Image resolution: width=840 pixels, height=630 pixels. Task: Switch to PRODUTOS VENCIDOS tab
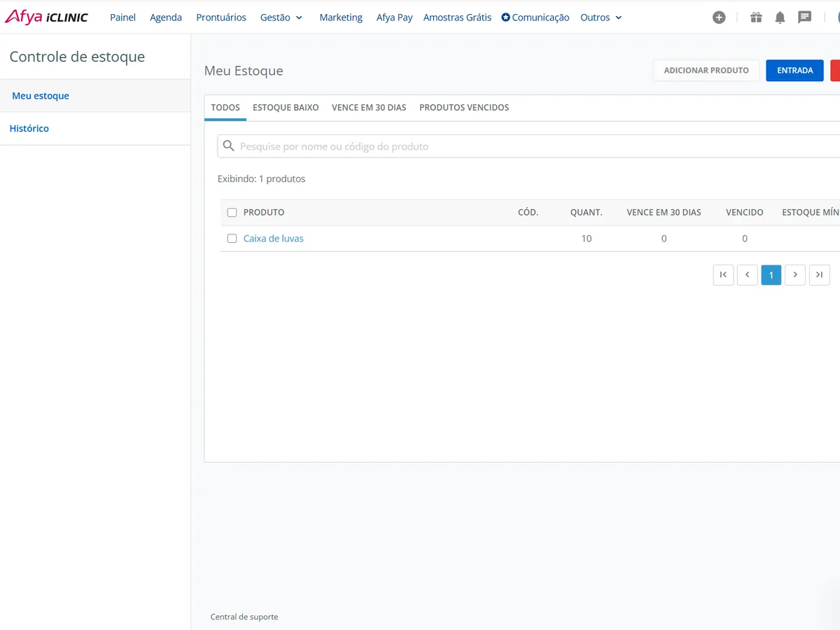(x=464, y=107)
